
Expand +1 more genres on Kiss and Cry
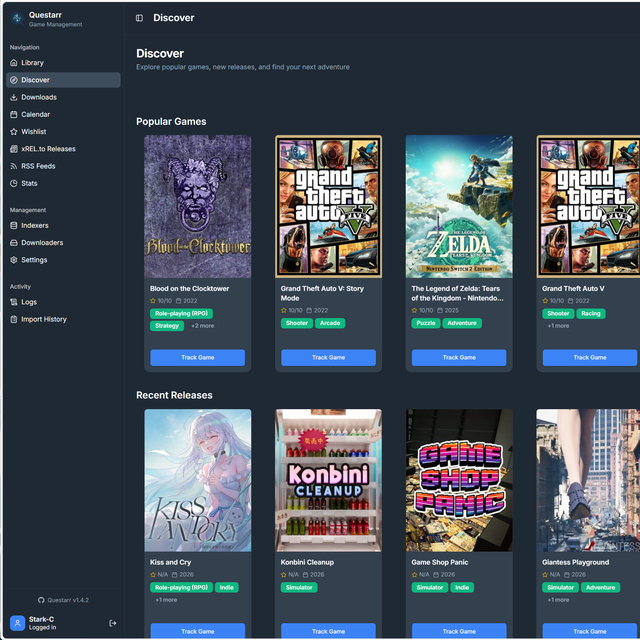166,600
